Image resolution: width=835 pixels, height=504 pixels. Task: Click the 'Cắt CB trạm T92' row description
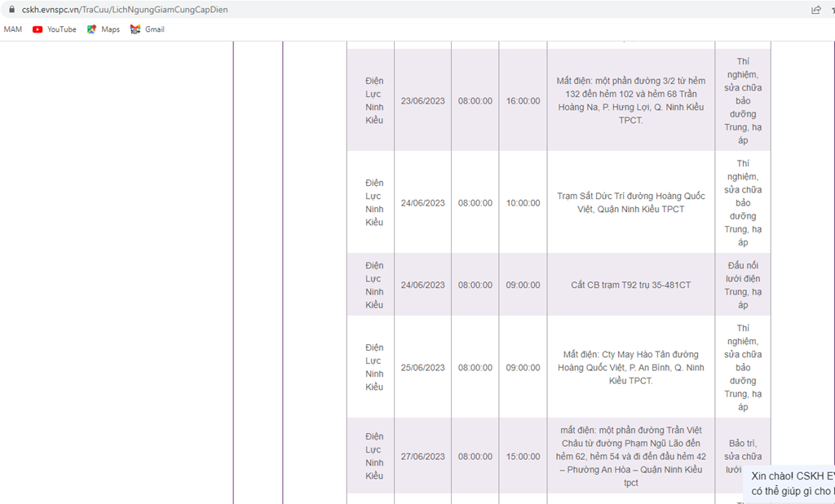pyautogui.click(x=630, y=285)
